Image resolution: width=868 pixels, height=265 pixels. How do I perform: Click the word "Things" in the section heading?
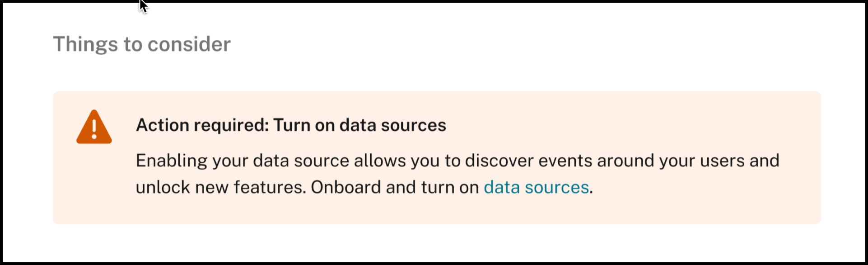tap(85, 44)
